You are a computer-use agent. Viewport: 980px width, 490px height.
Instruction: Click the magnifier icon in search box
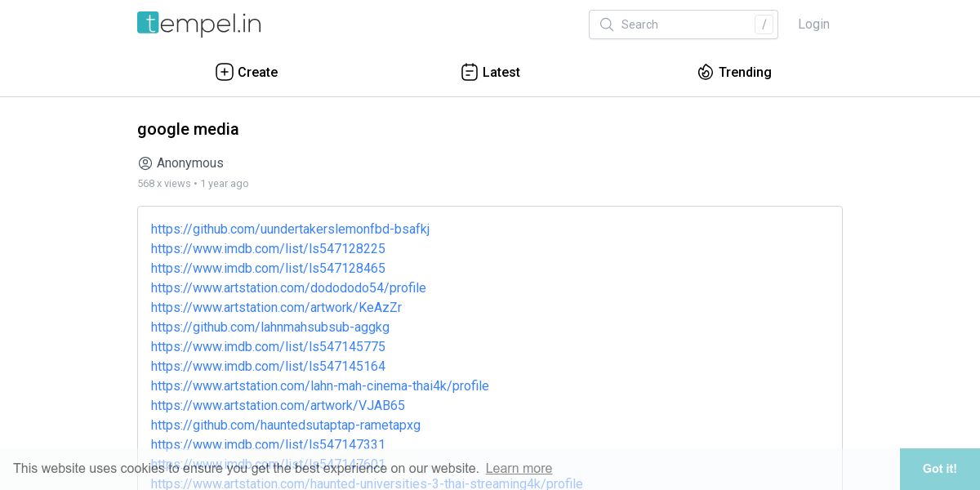pyautogui.click(x=606, y=24)
